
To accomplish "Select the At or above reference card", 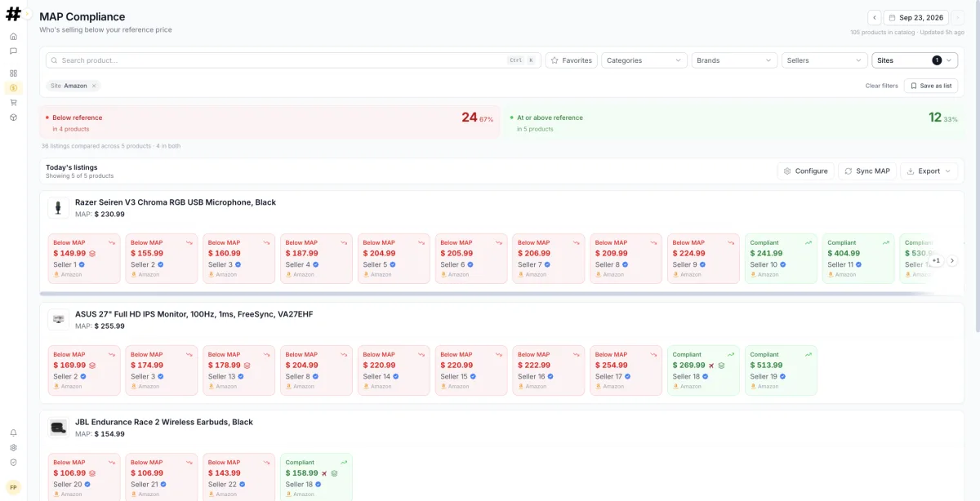I will (x=734, y=122).
